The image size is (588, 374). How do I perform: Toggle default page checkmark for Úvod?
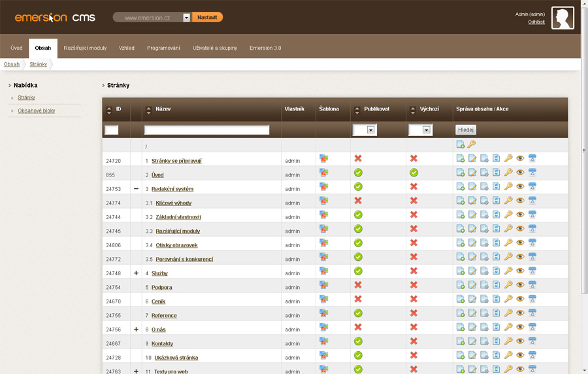[414, 173]
